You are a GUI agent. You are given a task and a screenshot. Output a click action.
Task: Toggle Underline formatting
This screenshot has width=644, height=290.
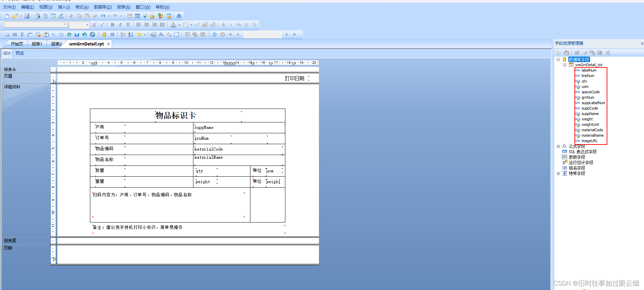point(128,25)
